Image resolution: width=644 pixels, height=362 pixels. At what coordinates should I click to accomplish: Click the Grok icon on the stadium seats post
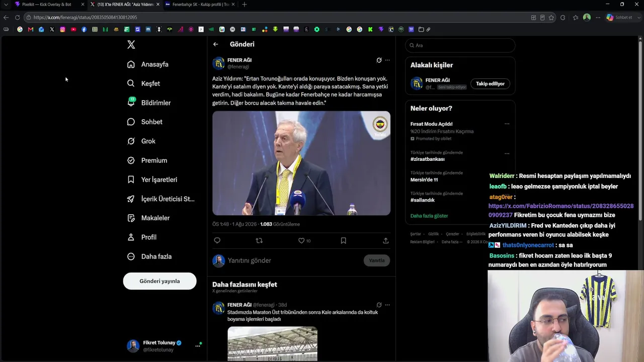[379, 305]
